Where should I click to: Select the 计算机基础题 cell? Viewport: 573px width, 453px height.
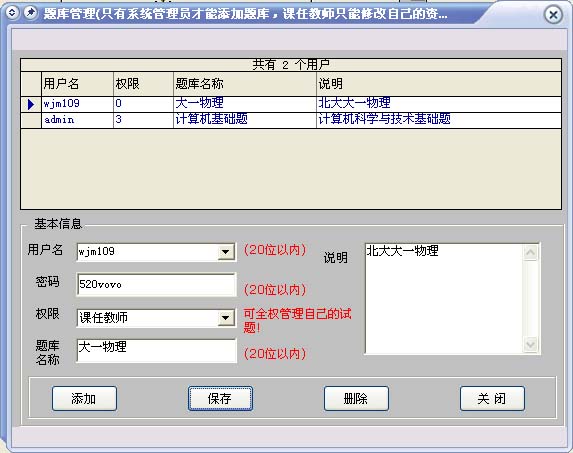click(244, 120)
